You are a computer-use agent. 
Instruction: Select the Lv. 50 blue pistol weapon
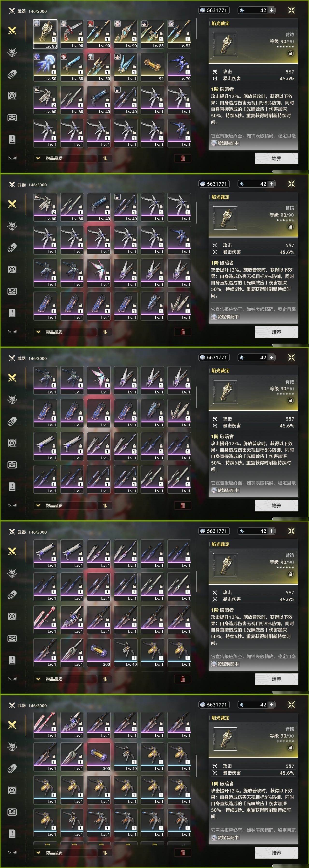pyautogui.click(x=72, y=67)
